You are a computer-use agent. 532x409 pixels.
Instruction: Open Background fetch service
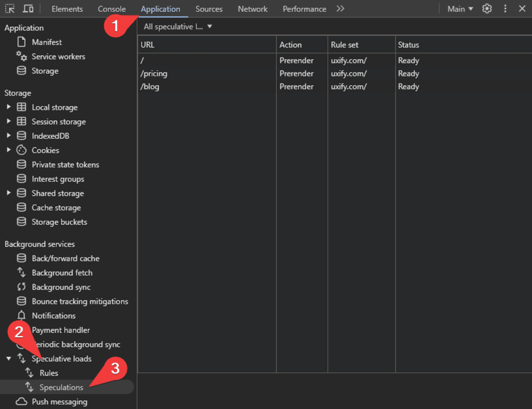[x=62, y=273]
